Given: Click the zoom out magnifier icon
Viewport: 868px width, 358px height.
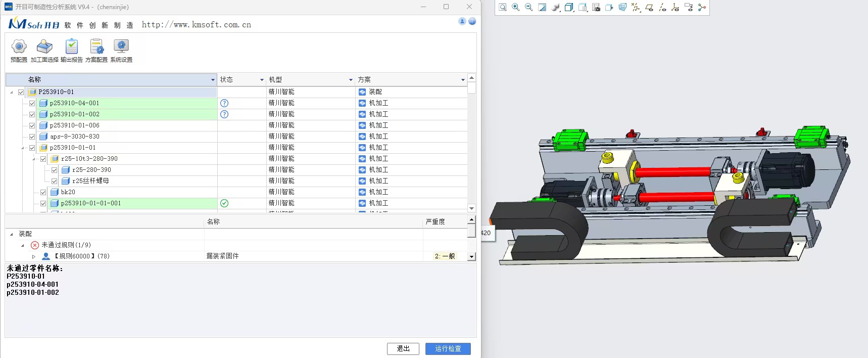Looking at the screenshot, I should click(x=529, y=7).
